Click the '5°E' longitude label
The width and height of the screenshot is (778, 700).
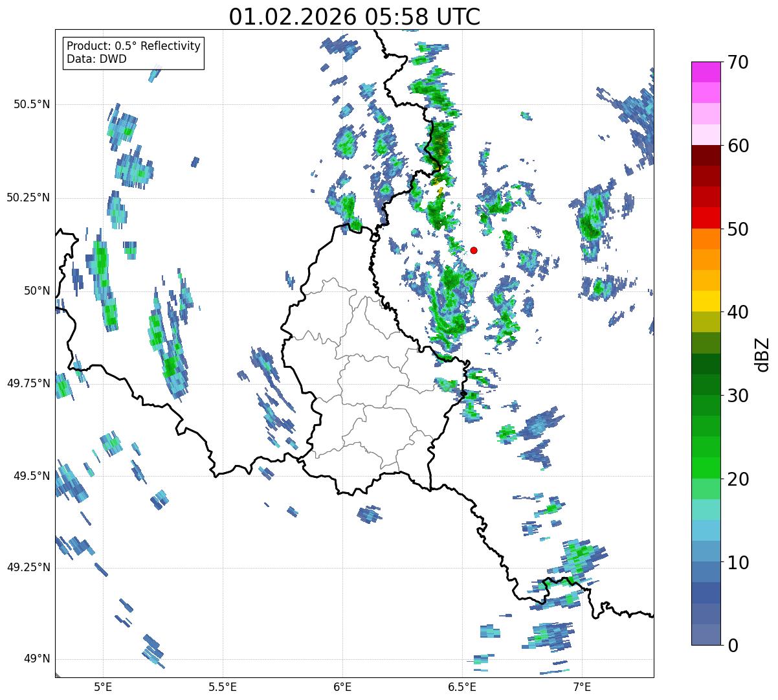[x=103, y=686]
